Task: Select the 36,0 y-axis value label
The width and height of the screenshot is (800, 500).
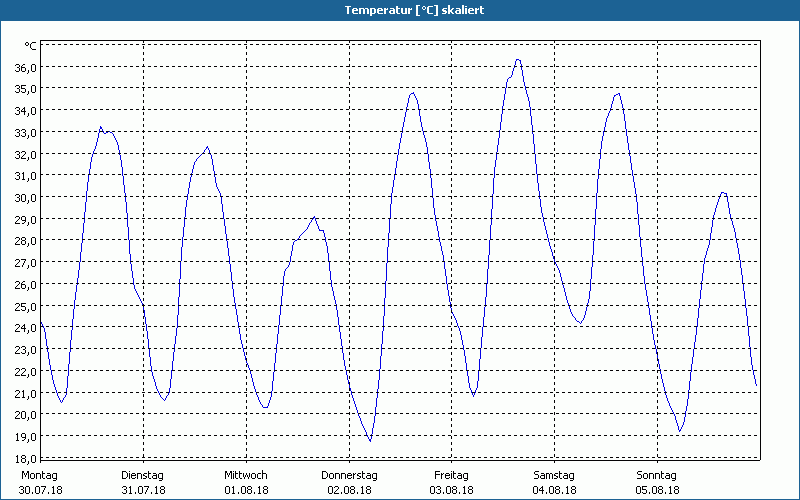Action: pos(25,67)
